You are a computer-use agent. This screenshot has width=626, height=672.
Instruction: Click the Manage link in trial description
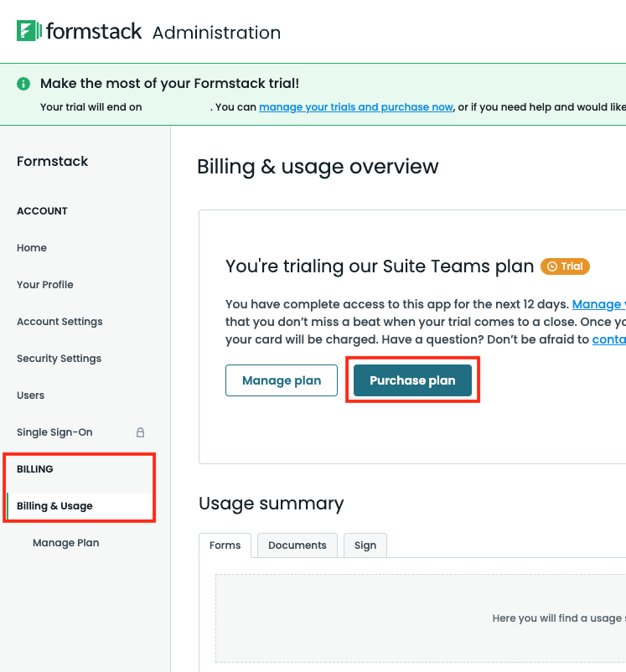[598, 305]
